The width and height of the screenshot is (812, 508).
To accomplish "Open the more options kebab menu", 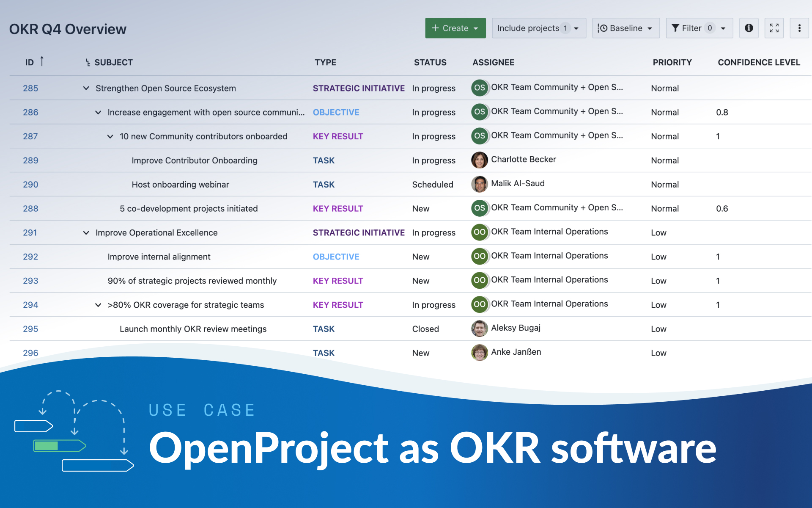I will pos(799,28).
